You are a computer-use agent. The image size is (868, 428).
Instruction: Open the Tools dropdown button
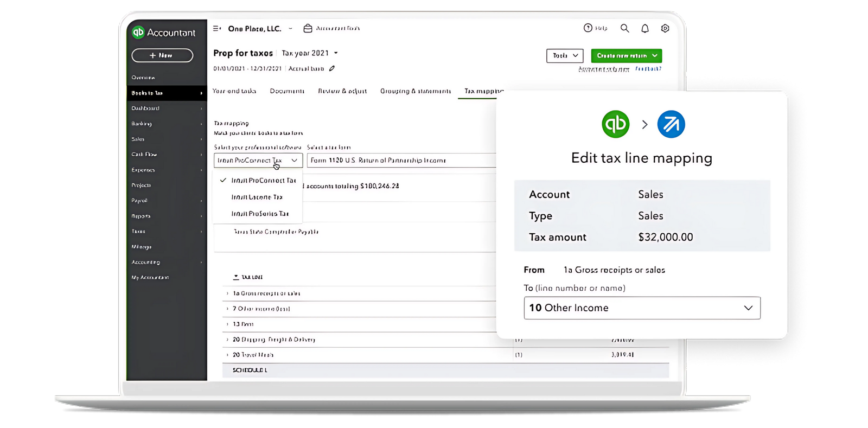(565, 55)
